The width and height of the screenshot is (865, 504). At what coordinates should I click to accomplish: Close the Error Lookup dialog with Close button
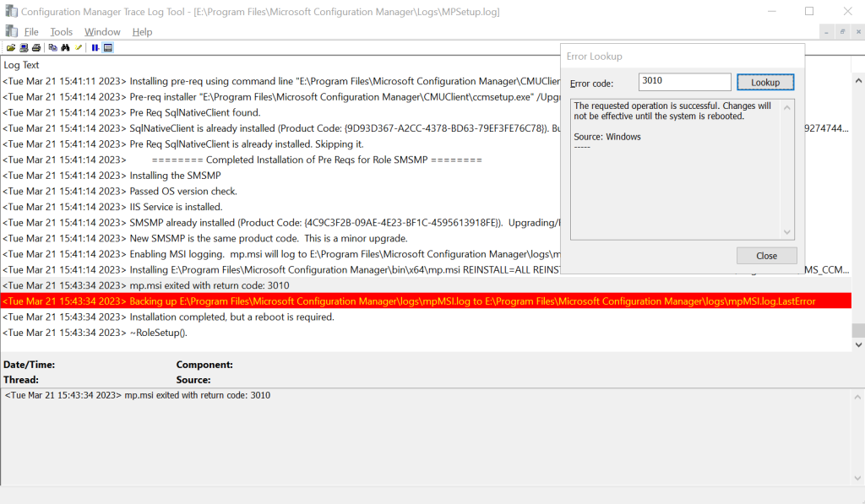point(766,256)
